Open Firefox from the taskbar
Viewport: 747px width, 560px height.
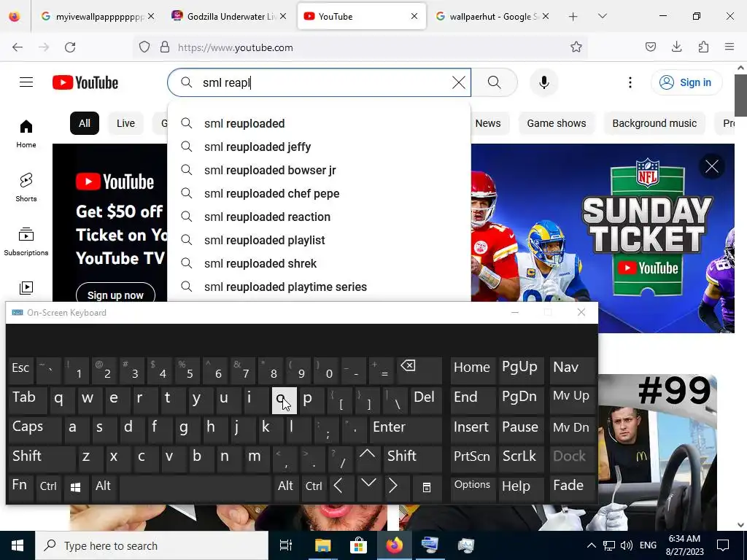[x=395, y=545]
